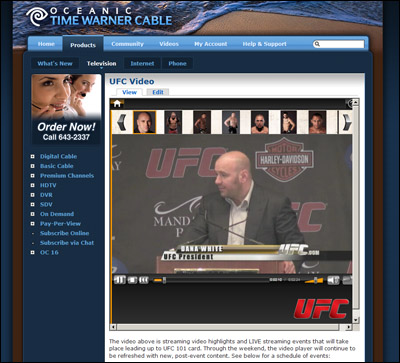400x363 pixels.
Task: Select the first highlighted fighter thumbnail
Action: tap(144, 122)
